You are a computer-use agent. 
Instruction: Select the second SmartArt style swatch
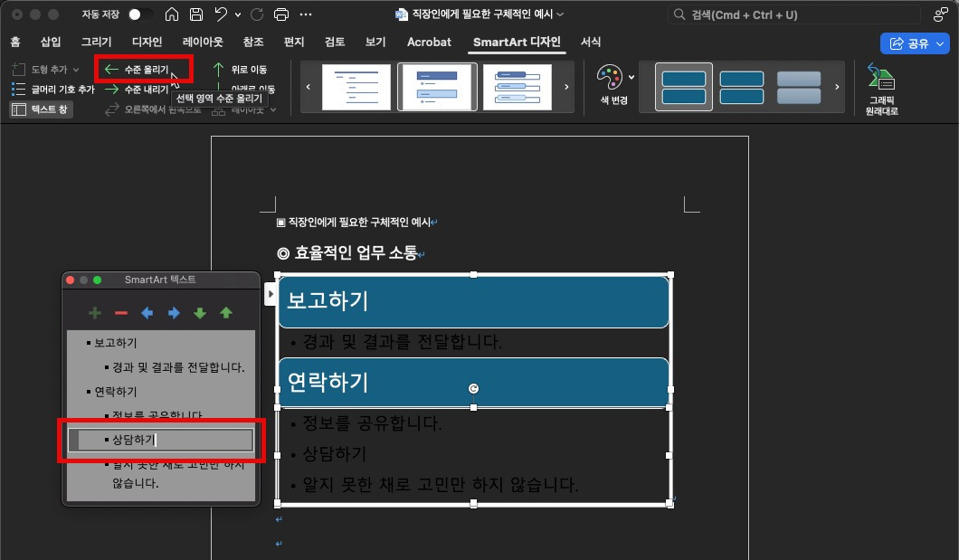[741, 87]
